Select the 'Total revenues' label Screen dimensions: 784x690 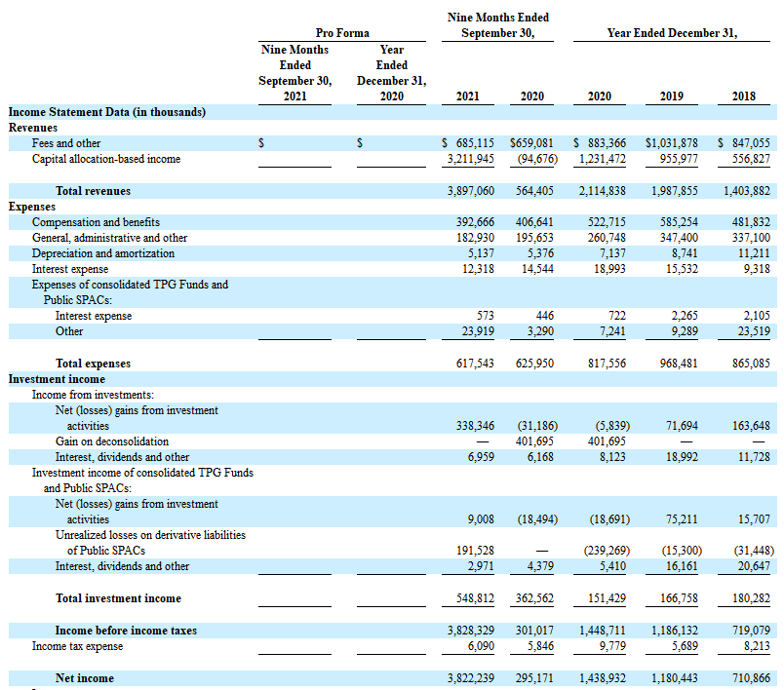(x=93, y=191)
